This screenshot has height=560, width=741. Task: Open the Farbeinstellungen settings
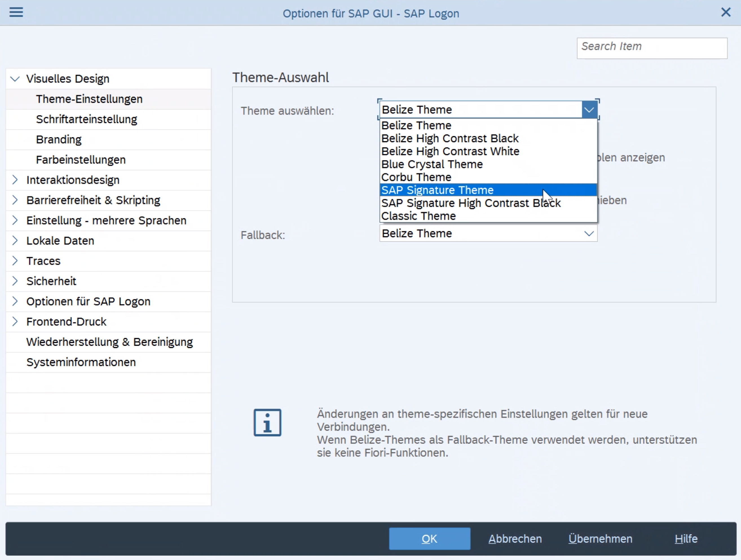point(80,160)
